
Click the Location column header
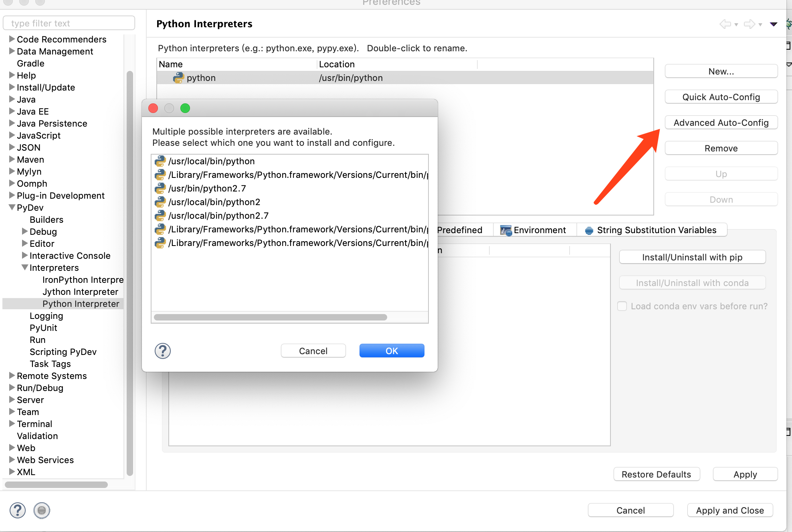397,64
